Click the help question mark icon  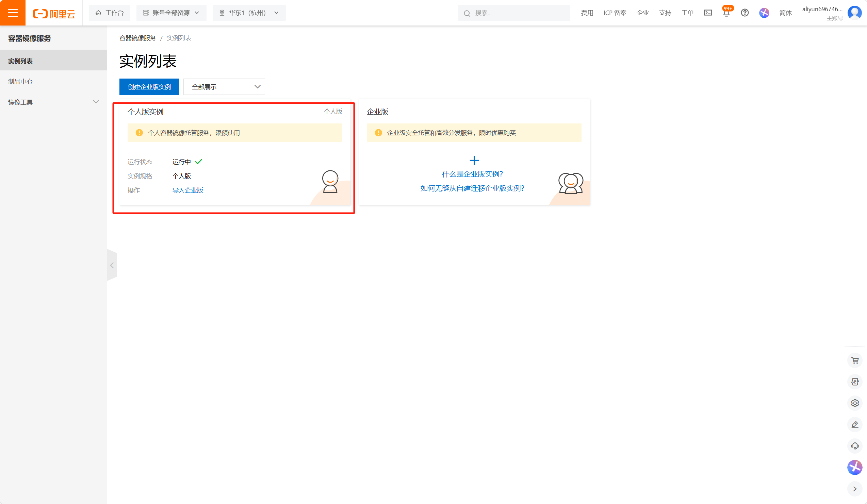tap(745, 13)
